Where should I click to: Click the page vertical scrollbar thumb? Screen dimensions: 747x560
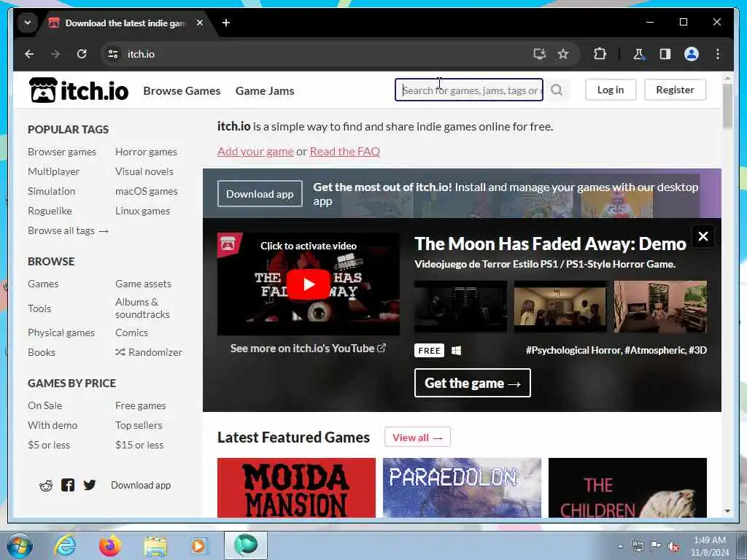727,106
